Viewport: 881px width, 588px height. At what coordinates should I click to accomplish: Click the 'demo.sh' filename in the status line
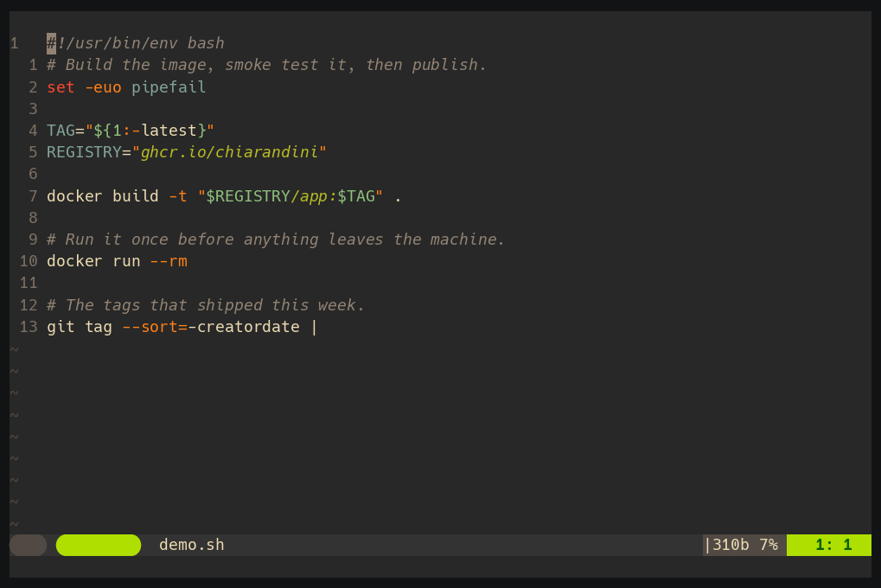click(x=192, y=545)
